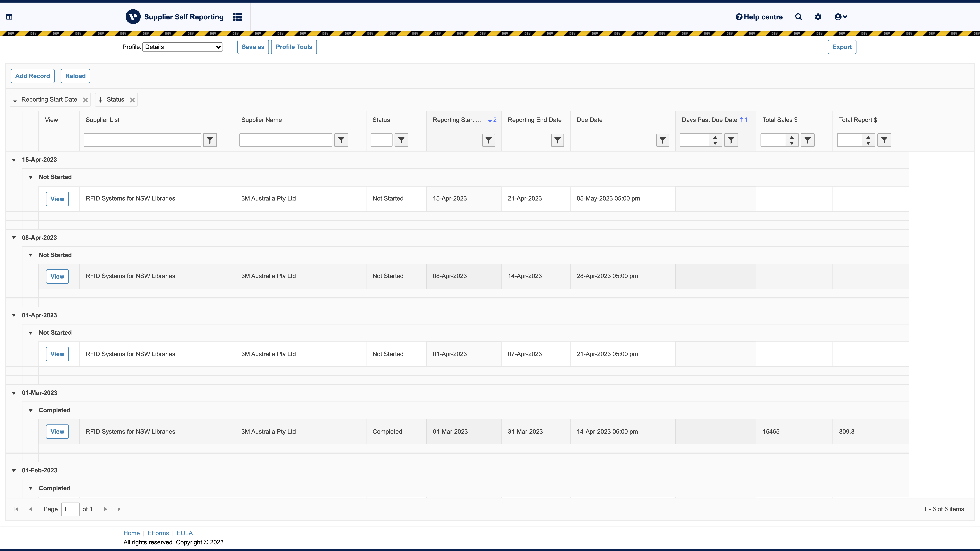980x551 pixels.
Task: Collapse Completed under 01-Feb-2023
Action: [x=30, y=488]
